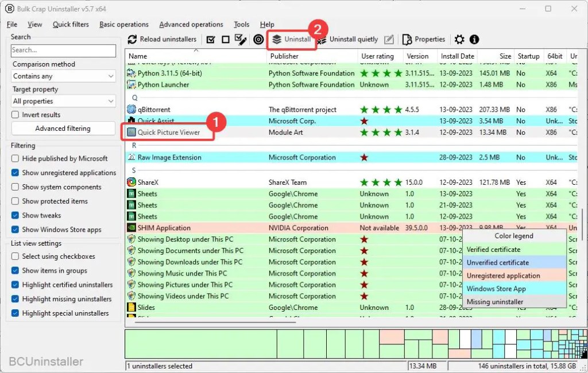Click Windows Store App in Color legend
This screenshot has width=588, height=373.
click(514, 289)
